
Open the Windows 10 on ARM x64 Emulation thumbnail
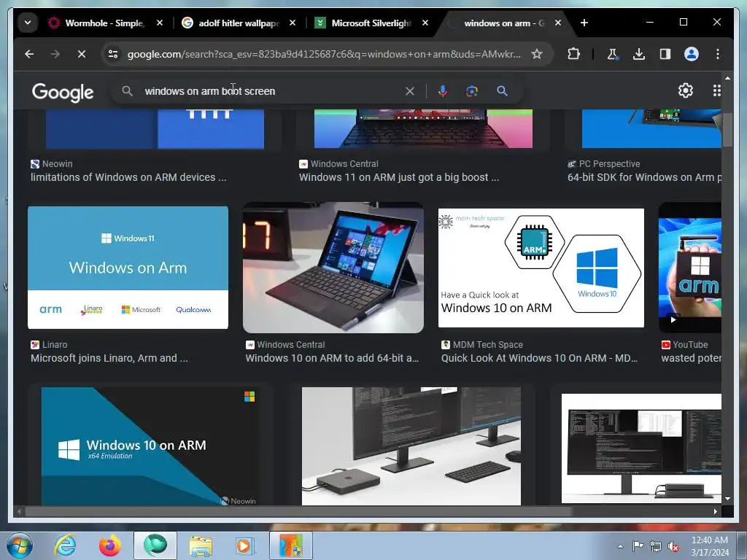click(x=150, y=446)
